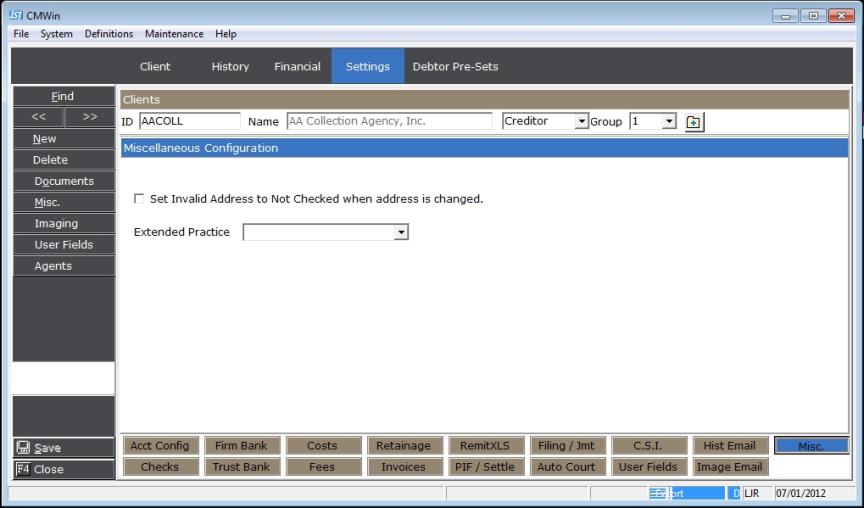This screenshot has width=864, height=508.
Task: Click the PIF / Settle button
Action: [485, 467]
